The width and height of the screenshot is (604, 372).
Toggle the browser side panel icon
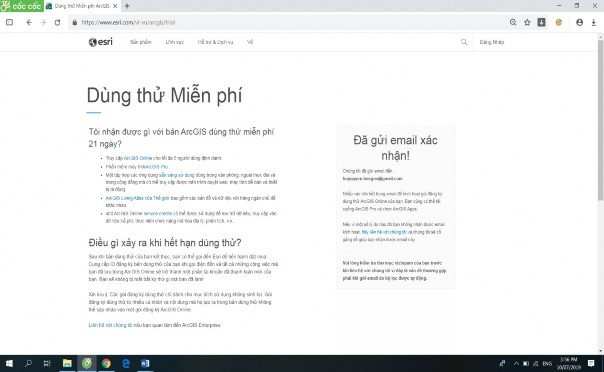click(x=10, y=22)
